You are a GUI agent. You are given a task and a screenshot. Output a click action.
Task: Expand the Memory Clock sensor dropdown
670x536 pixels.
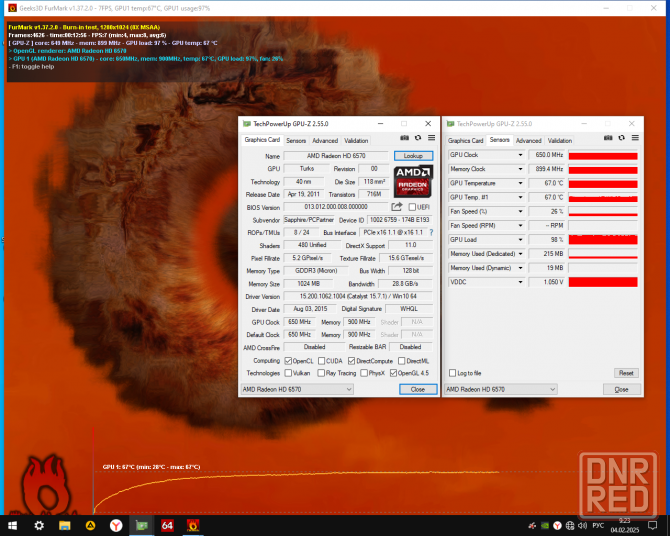point(520,169)
